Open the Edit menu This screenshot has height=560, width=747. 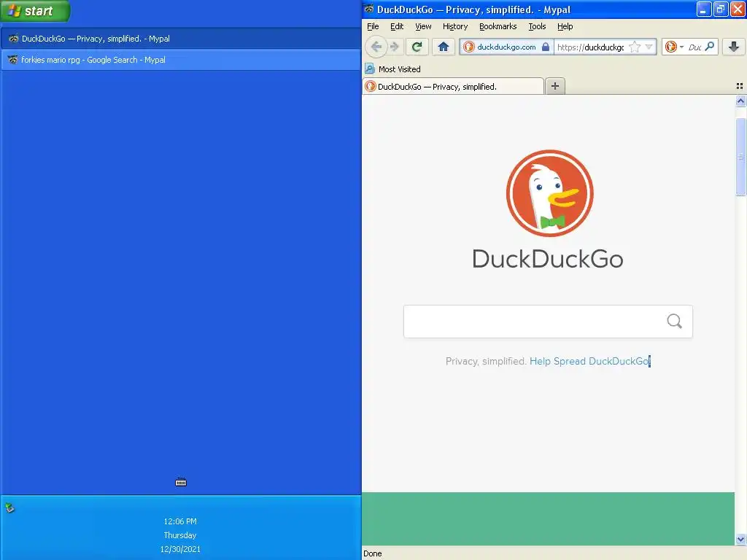pos(397,27)
